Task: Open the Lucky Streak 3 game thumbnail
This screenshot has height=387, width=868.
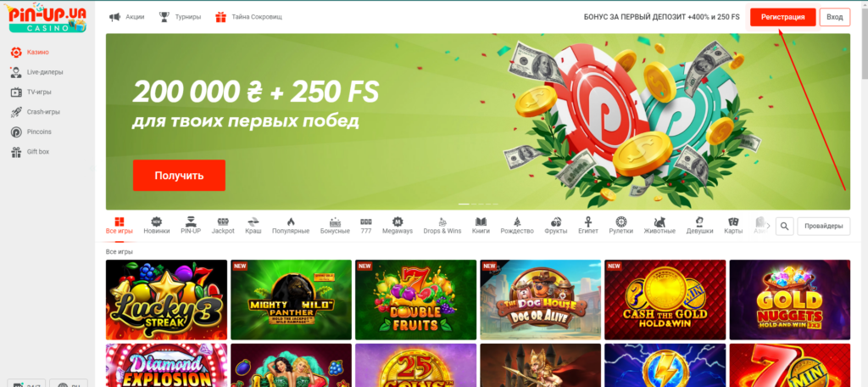Action: 166,300
